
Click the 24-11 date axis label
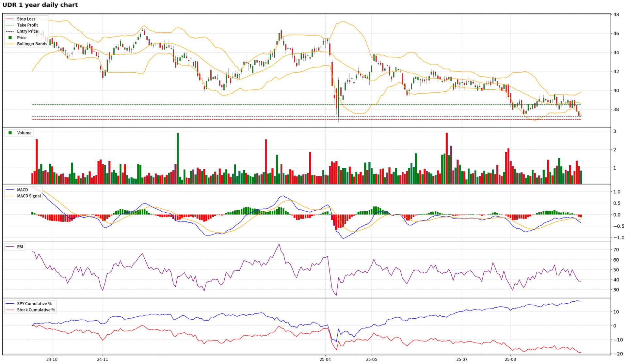pos(103,359)
